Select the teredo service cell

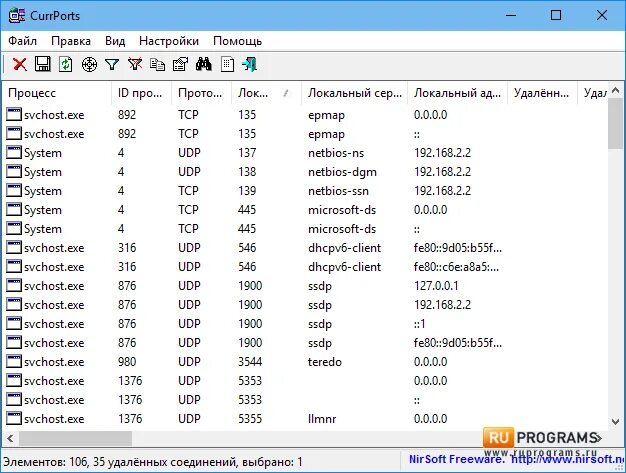pos(325,362)
